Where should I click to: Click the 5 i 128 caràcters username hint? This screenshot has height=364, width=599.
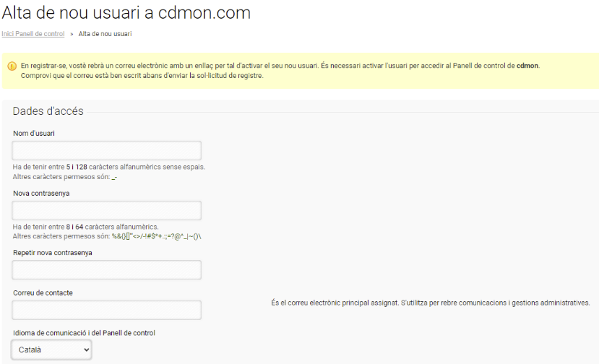click(x=109, y=167)
